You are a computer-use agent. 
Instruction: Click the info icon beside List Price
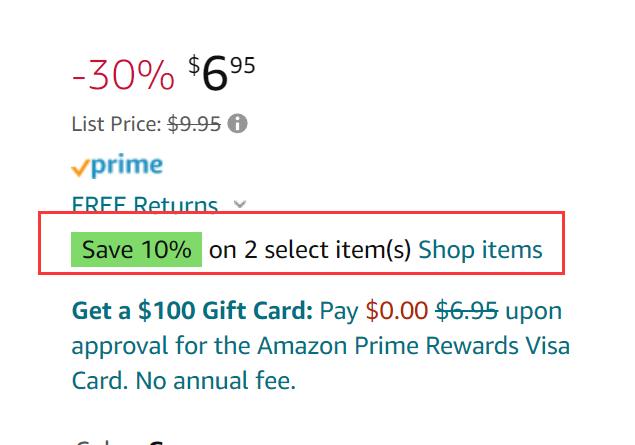click(x=237, y=123)
